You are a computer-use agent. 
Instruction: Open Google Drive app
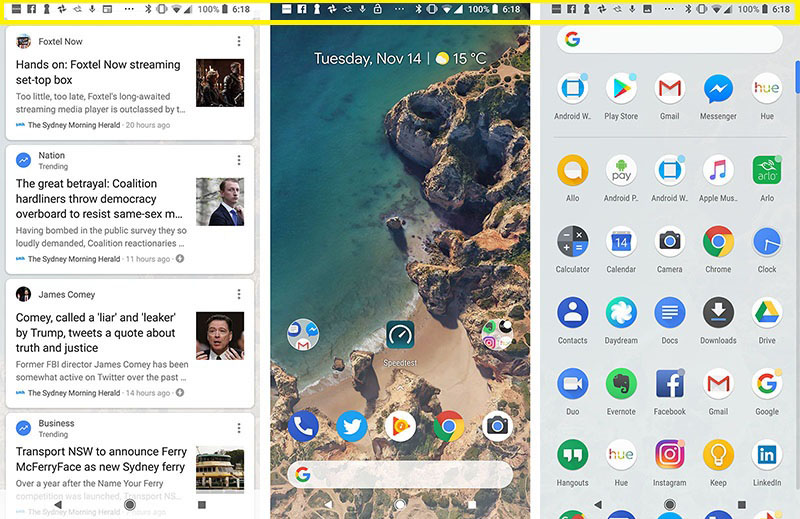(x=766, y=313)
